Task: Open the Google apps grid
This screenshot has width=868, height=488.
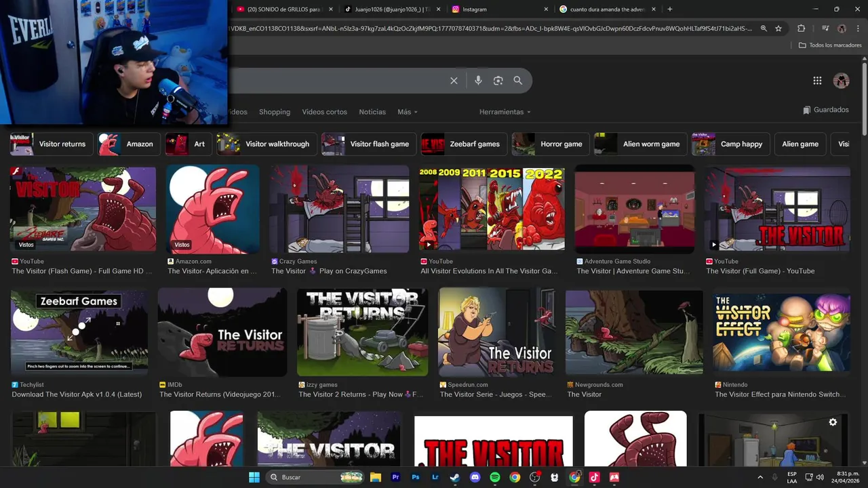Action: [817, 81]
